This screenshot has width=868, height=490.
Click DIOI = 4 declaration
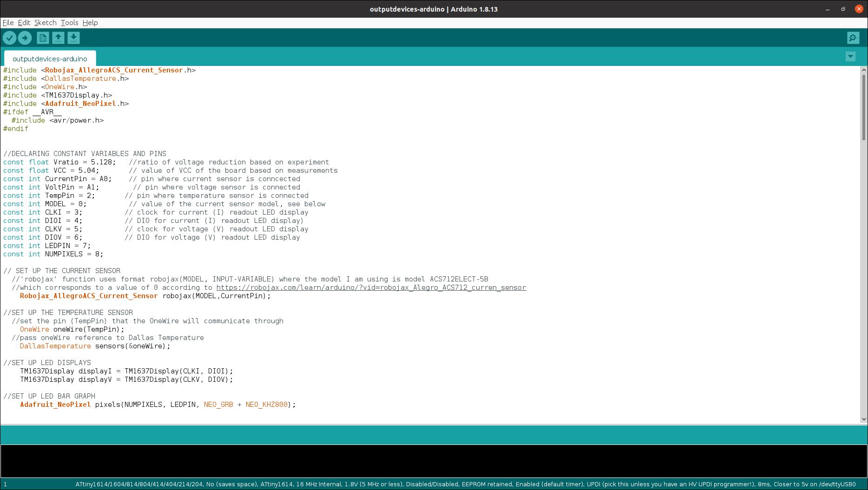point(43,221)
